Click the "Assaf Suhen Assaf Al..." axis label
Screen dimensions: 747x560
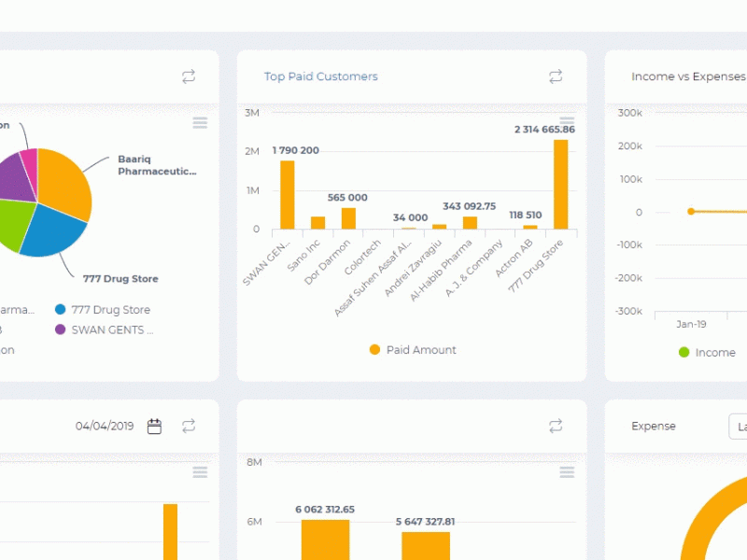373,278
